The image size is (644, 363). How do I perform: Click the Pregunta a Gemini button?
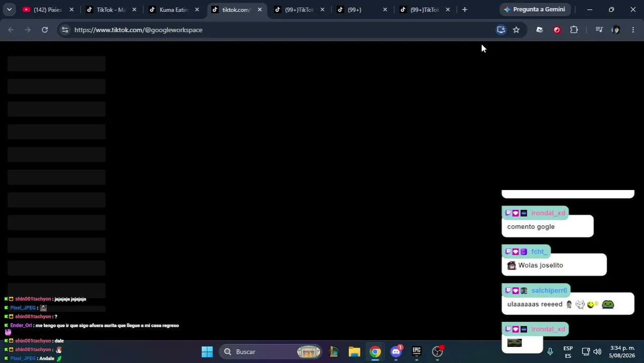(x=534, y=10)
